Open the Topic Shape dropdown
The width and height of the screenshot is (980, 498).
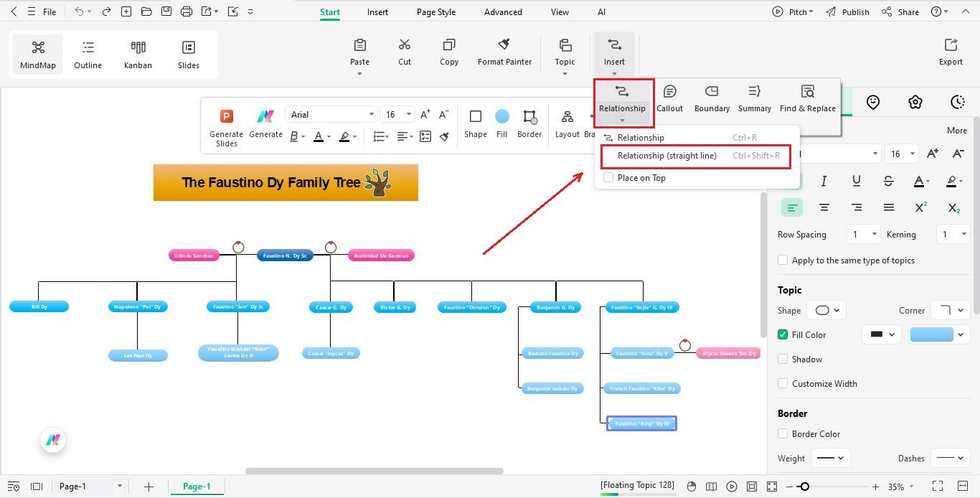click(x=826, y=311)
